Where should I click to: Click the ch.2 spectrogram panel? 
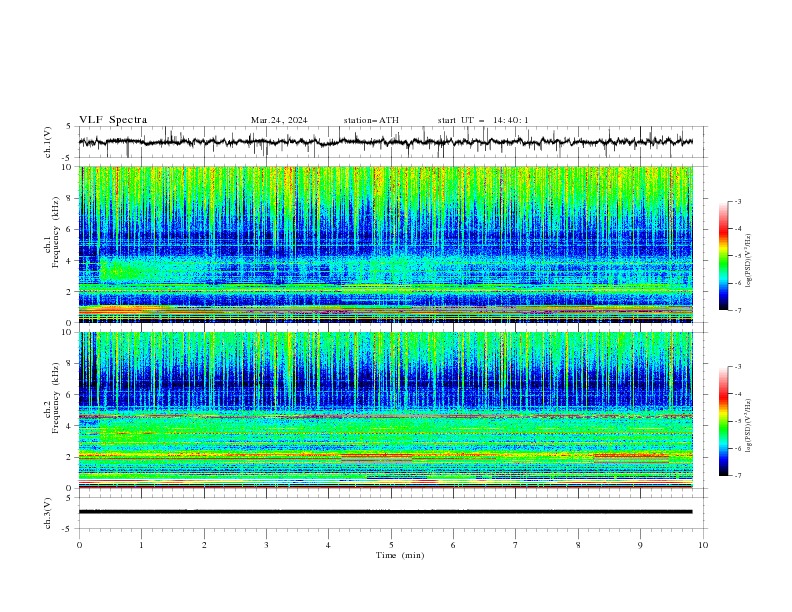pyautogui.click(x=386, y=410)
